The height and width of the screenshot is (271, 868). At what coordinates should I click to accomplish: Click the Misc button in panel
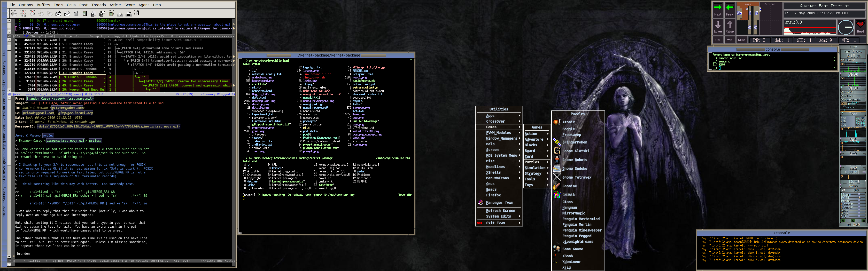click(x=741, y=40)
